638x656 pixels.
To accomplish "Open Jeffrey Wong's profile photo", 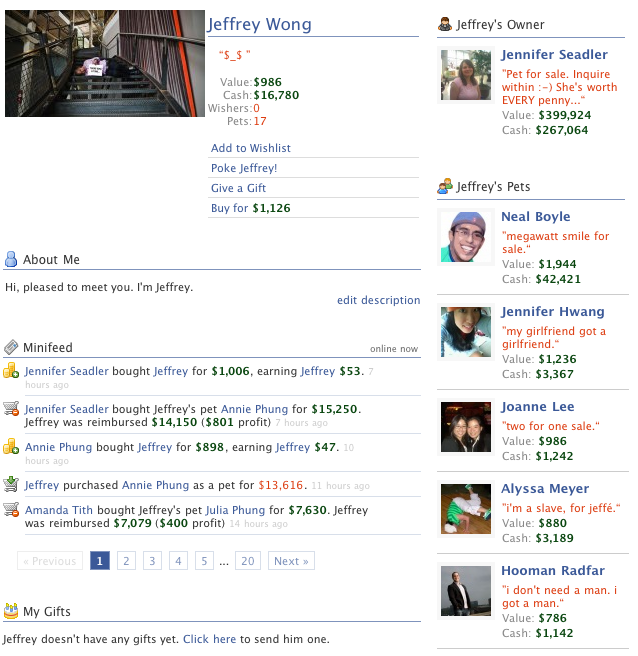I will (105, 64).
